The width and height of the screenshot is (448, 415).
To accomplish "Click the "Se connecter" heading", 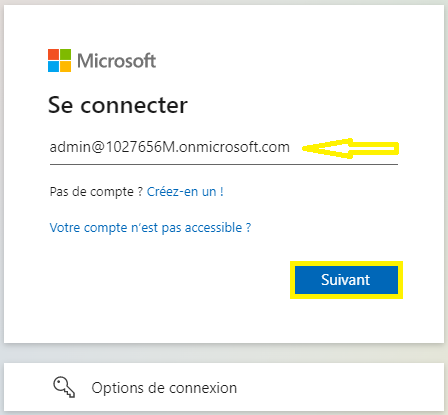I will point(118,105).
